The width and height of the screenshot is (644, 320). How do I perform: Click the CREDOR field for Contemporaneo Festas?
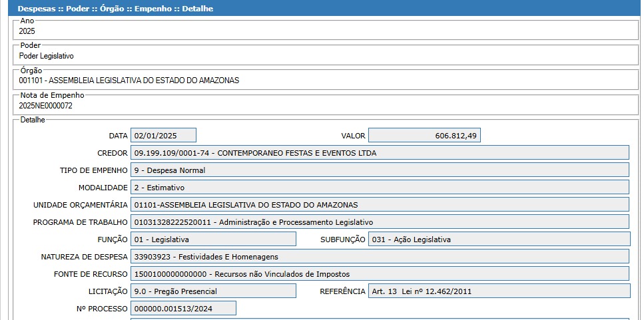tap(380, 153)
